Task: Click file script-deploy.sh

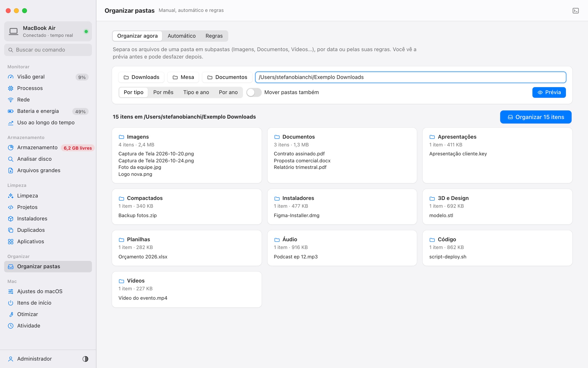Action: (x=447, y=257)
